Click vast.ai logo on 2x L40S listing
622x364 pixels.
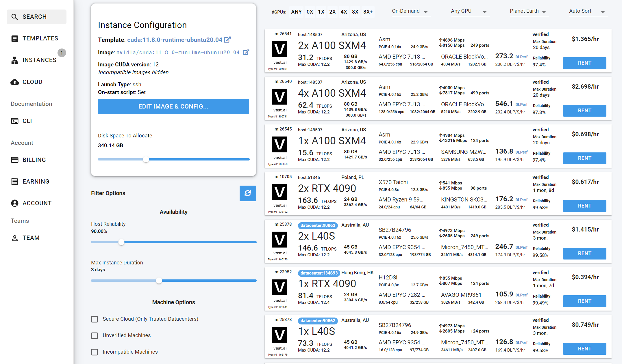point(279,240)
